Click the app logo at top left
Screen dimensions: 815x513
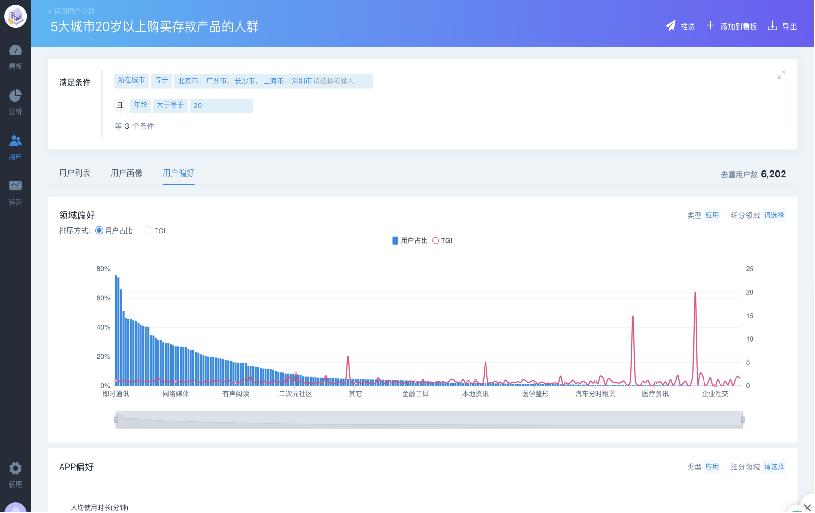point(15,15)
